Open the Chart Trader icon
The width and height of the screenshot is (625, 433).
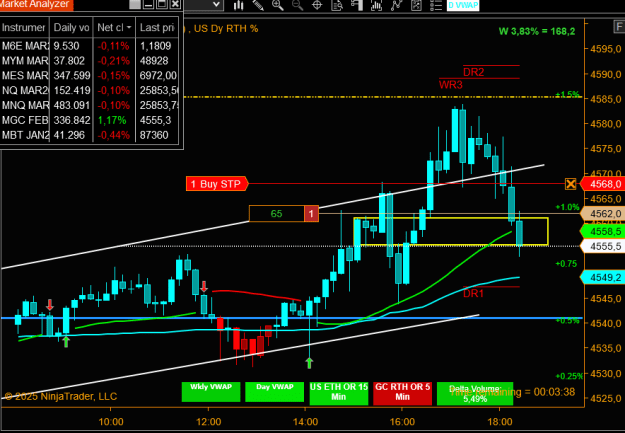[x=357, y=5]
